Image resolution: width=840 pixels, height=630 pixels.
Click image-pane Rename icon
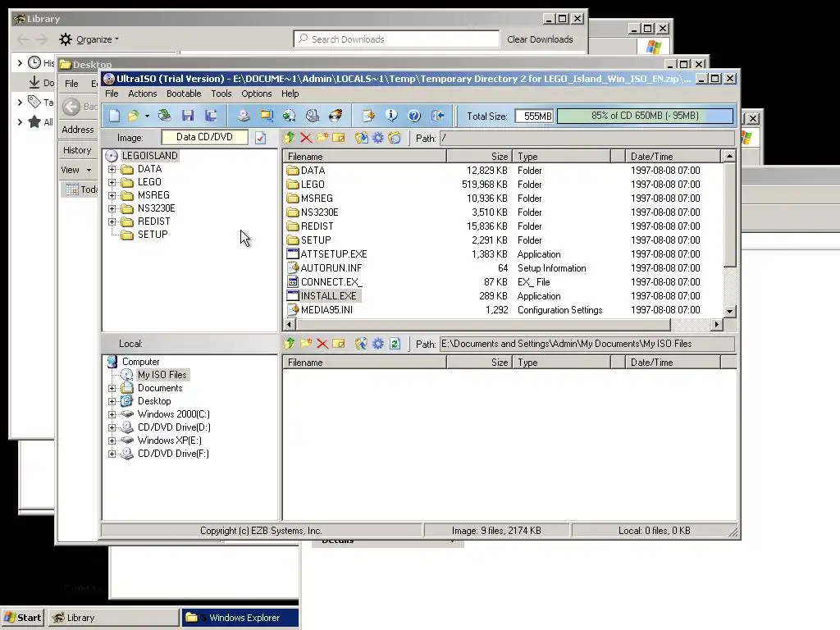[339, 138]
